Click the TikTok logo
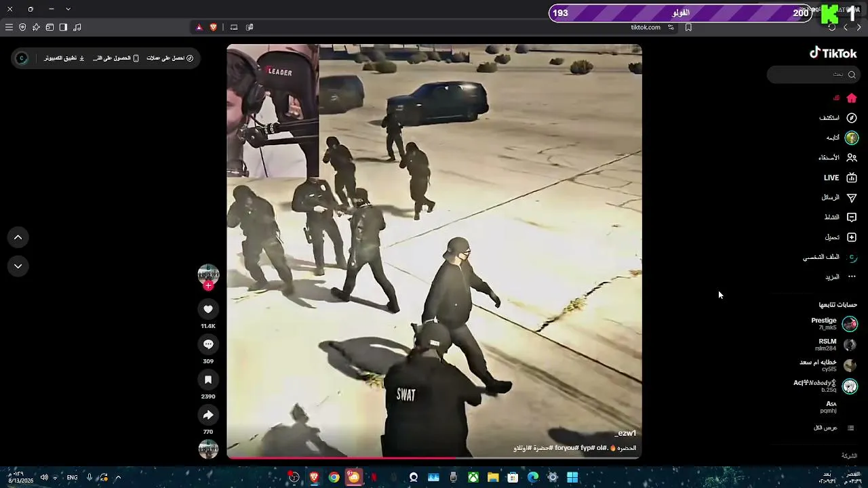Image resolution: width=868 pixels, height=488 pixels. click(833, 53)
